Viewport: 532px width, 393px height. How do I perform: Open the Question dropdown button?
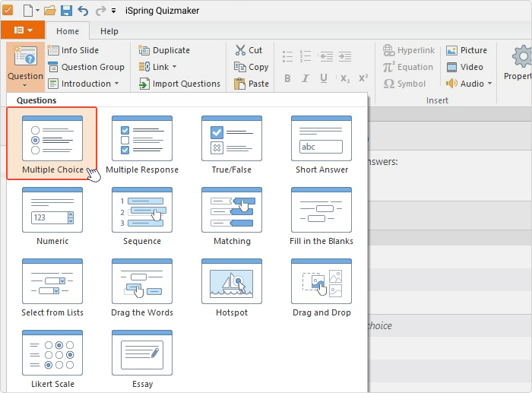[25, 67]
